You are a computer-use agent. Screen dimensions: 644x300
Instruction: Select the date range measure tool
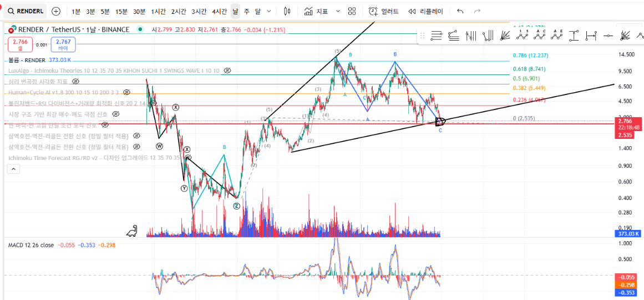pyautogui.click(x=591, y=36)
